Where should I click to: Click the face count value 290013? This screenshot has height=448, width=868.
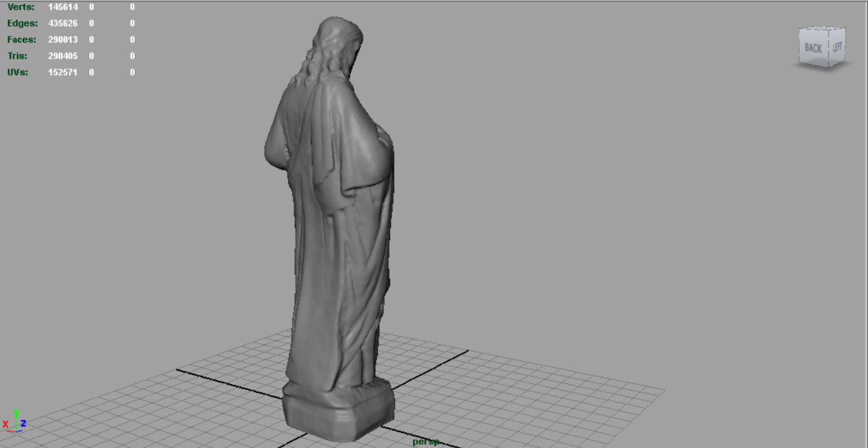coord(63,40)
